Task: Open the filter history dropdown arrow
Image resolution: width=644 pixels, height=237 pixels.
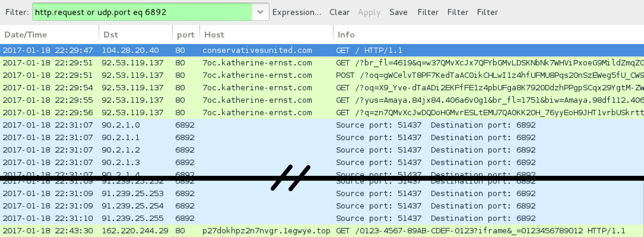Action: 261,12
